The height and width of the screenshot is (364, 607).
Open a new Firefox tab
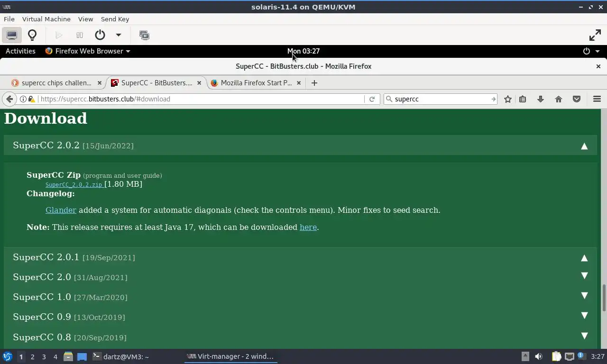(314, 82)
